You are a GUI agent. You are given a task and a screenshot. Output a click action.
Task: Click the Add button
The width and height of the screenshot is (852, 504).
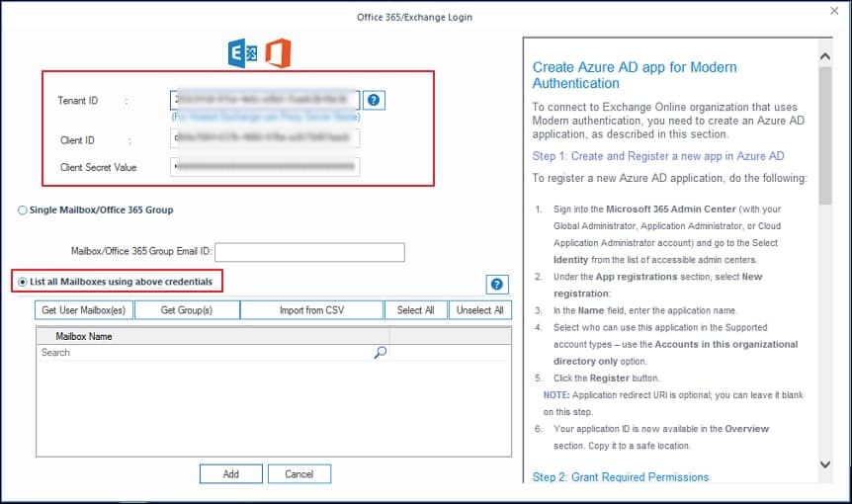pos(231,474)
